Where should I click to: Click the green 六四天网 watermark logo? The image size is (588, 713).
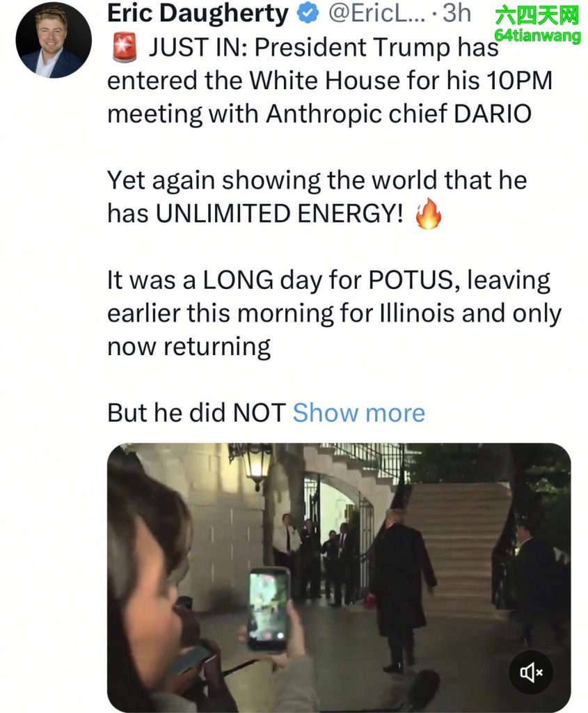click(537, 17)
